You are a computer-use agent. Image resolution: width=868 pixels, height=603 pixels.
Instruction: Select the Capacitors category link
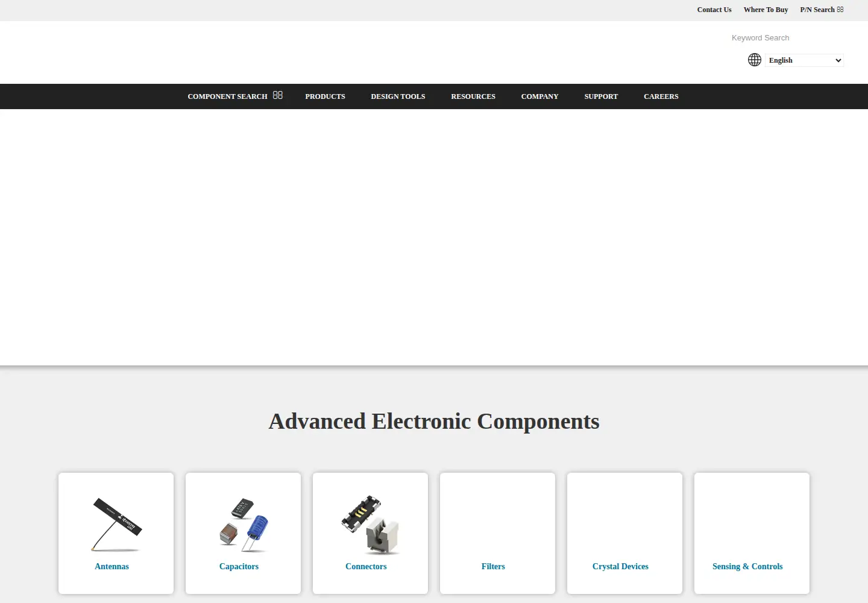(x=239, y=566)
